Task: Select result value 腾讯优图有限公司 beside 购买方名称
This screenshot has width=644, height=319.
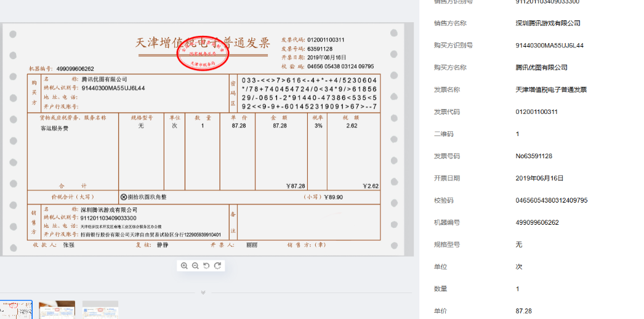Action: 541,67
